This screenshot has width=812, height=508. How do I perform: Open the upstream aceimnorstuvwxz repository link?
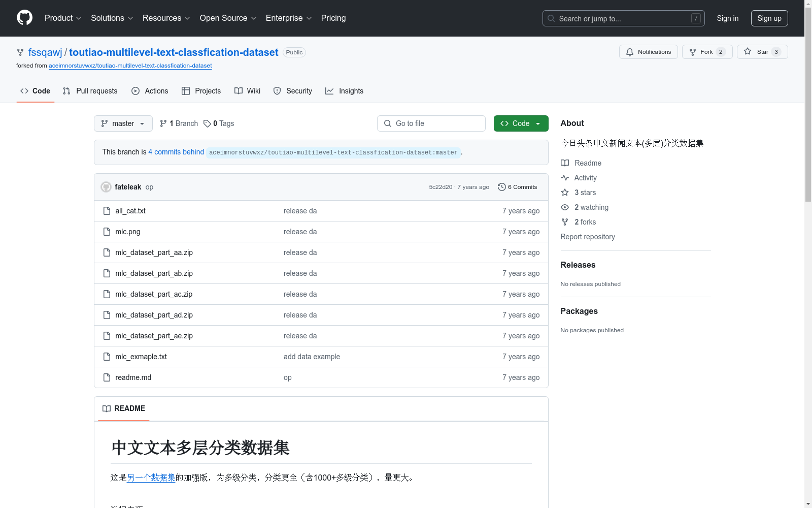tap(130, 66)
